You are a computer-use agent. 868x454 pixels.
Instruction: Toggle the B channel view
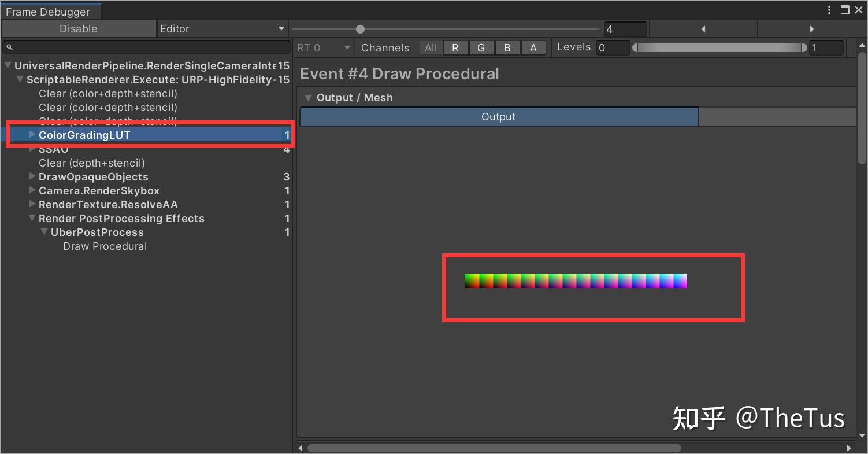point(507,47)
